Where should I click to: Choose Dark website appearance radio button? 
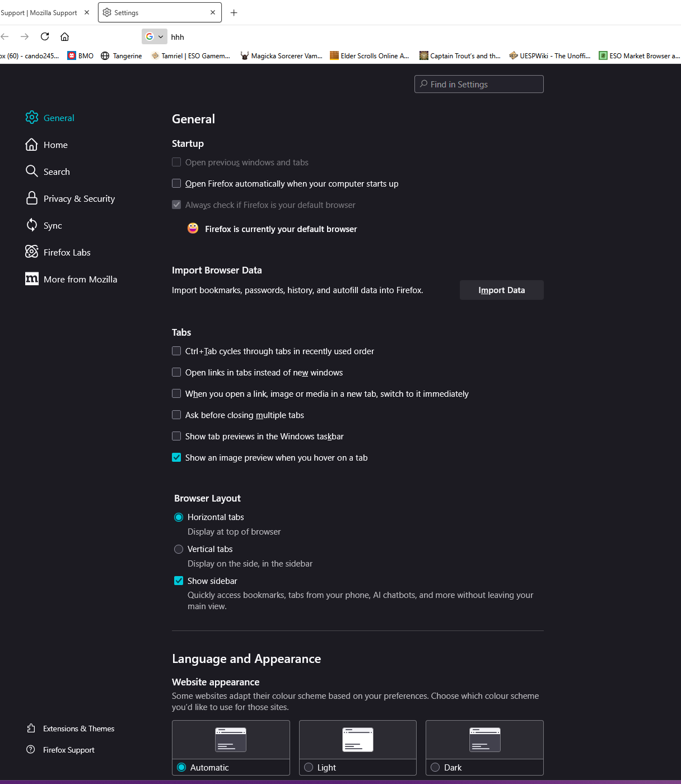435,767
